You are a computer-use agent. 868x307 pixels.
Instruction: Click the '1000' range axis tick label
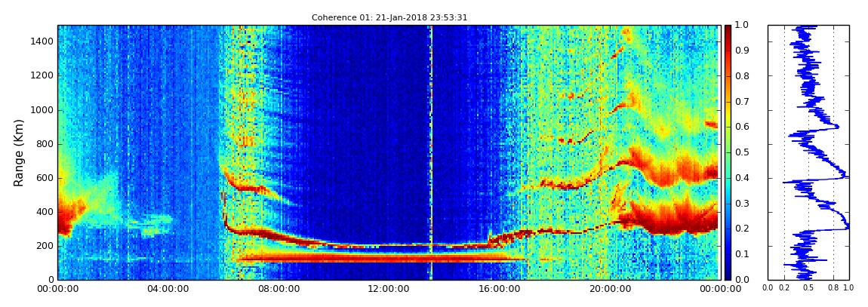[43, 109]
